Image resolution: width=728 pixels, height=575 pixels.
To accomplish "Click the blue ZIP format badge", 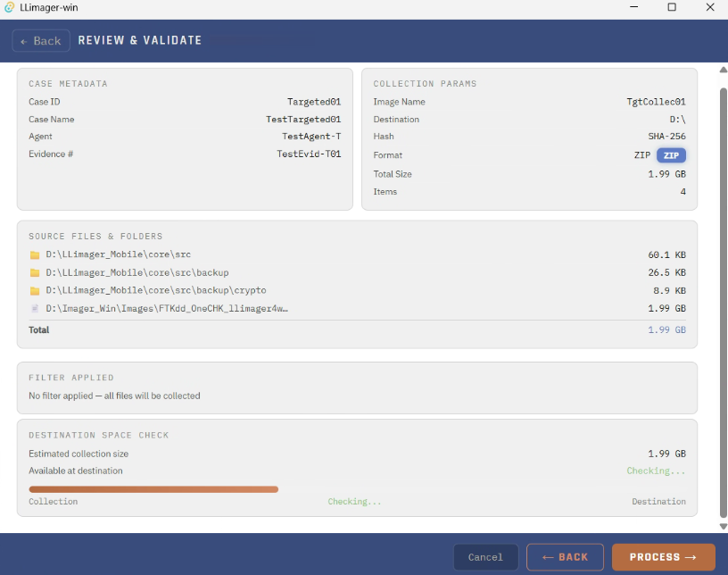I will click(671, 155).
